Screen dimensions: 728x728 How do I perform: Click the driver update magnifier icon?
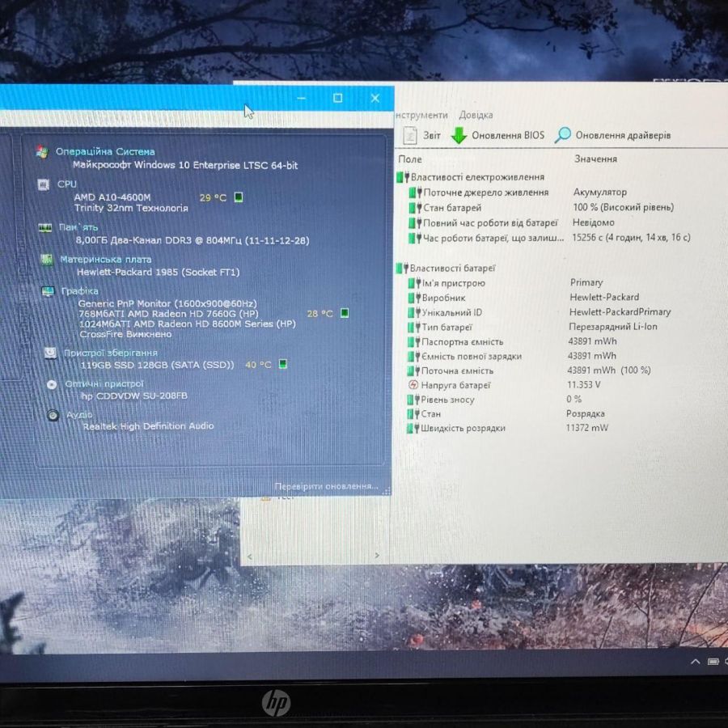point(563,135)
